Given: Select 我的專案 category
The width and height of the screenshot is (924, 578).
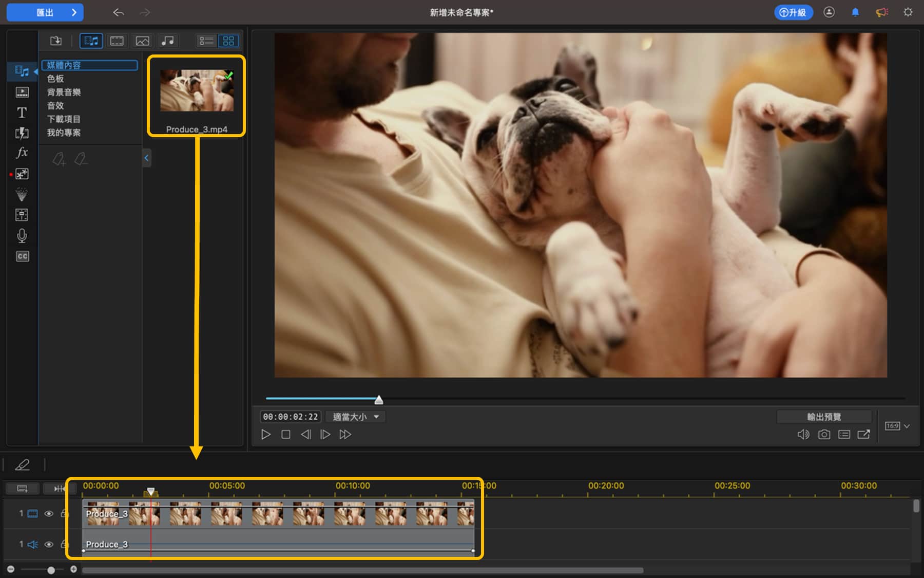Looking at the screenshot, I should click(x=64, y=133).
